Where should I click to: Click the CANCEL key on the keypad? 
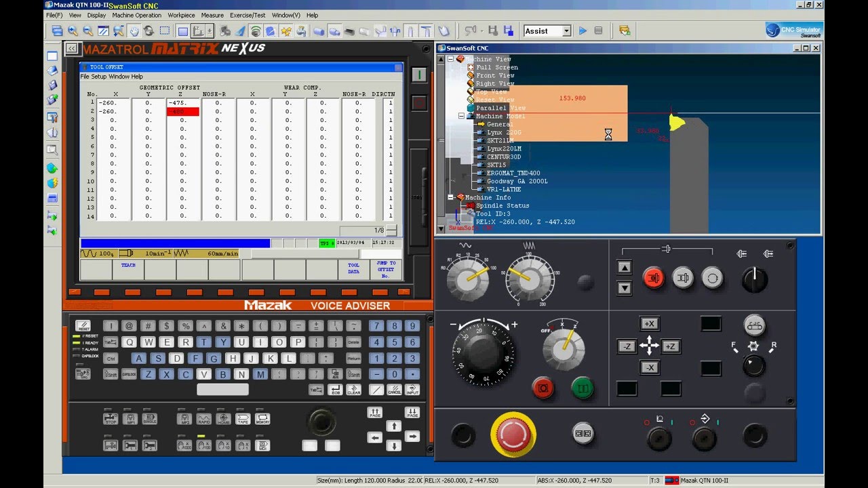[x=395, y=390]
